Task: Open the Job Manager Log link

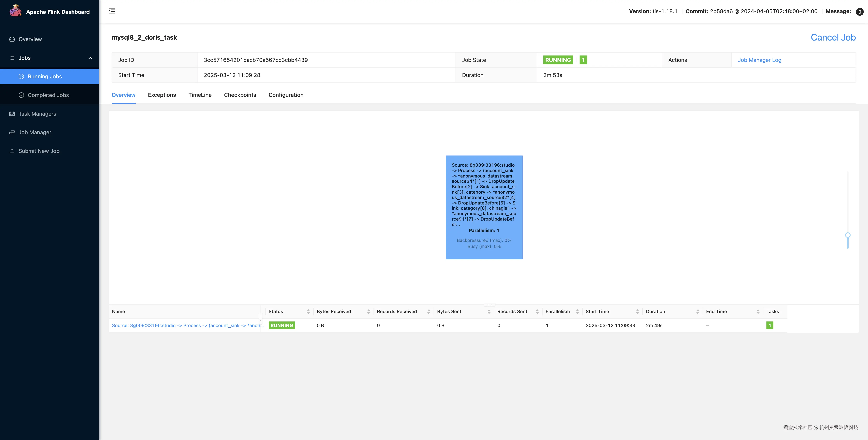Action: coord(759,60)
